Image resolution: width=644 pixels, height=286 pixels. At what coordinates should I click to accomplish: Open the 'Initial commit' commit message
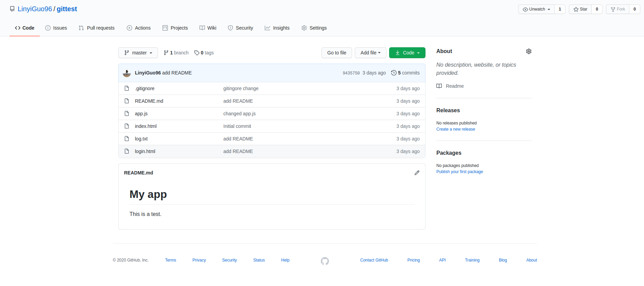[237, 126]
